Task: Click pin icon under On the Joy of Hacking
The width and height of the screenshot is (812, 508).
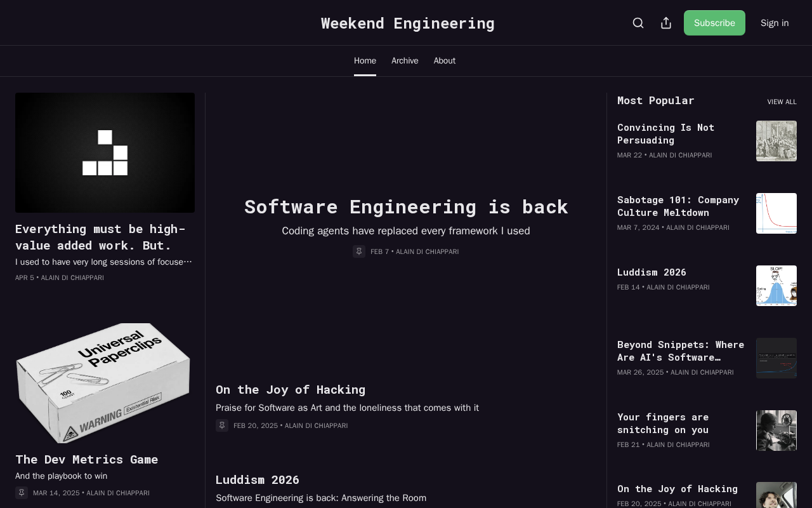Action: [x=222, y=425]
